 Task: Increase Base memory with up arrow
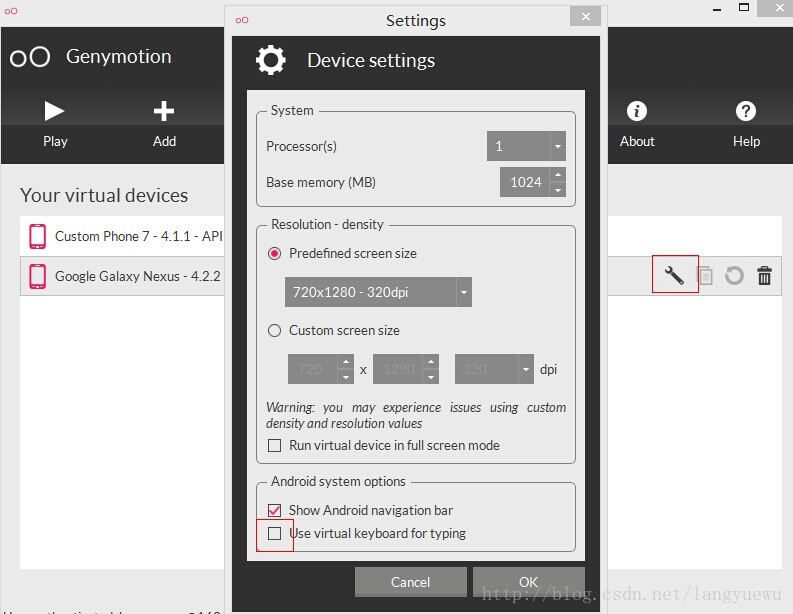(x=558, y=175)
